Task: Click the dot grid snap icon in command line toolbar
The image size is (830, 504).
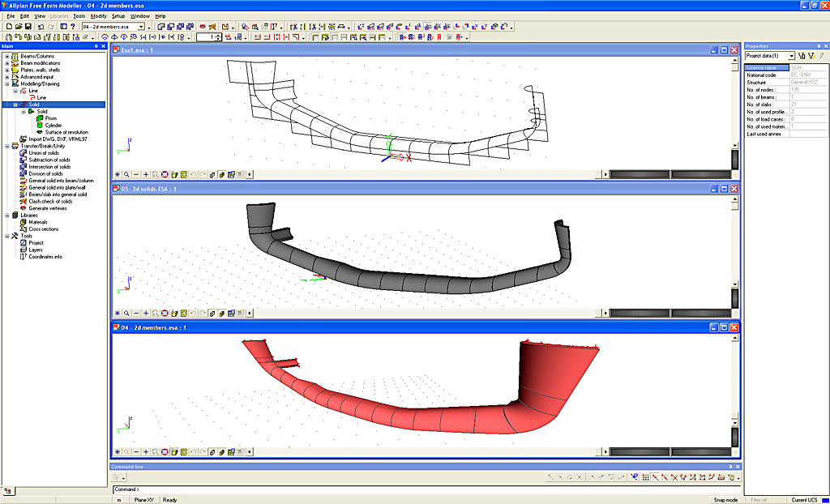Action: (x=645, y=477)
